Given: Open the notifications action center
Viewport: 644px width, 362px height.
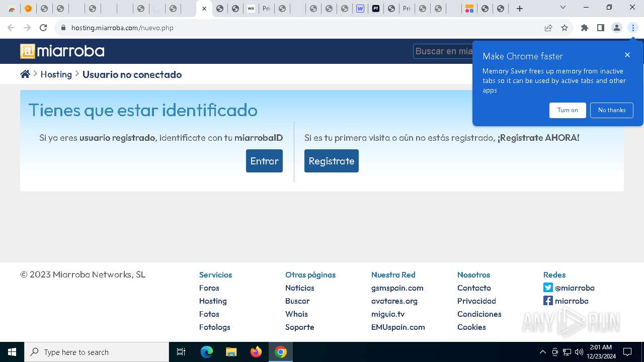Looking at the screenshot, I should (627, 352).
